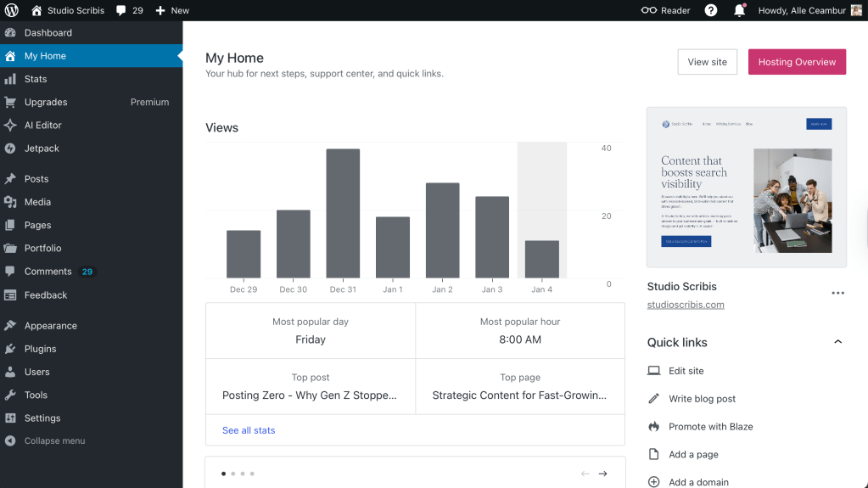Click the Upgrades cart icon
The width and height of the screenshot is (868, 488).
(x=10, y=102)
